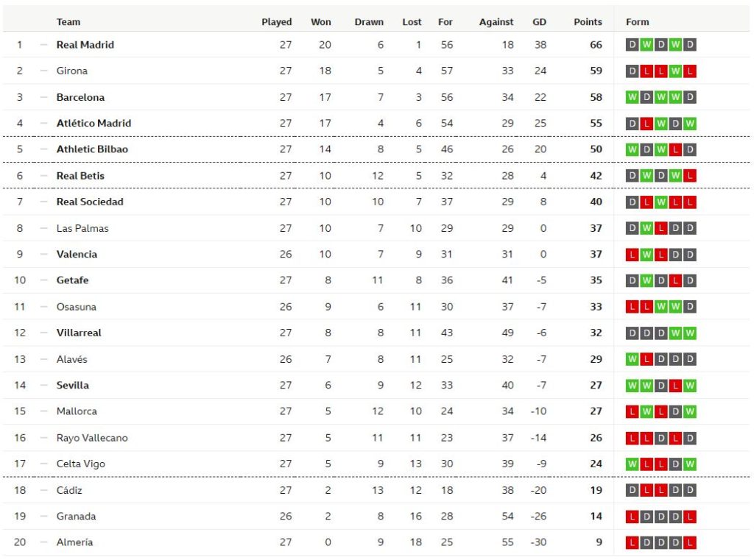
Task: Click the position-change dash beside Cádiz
Action: (x=43, y=490)
